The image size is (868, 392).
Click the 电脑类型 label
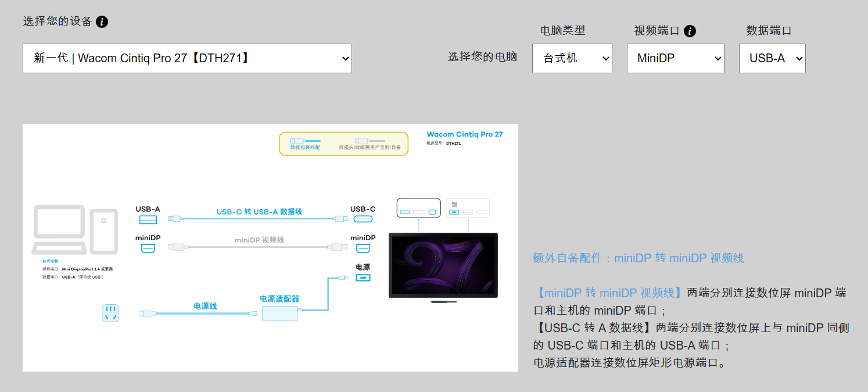click(x=562, y=30)
